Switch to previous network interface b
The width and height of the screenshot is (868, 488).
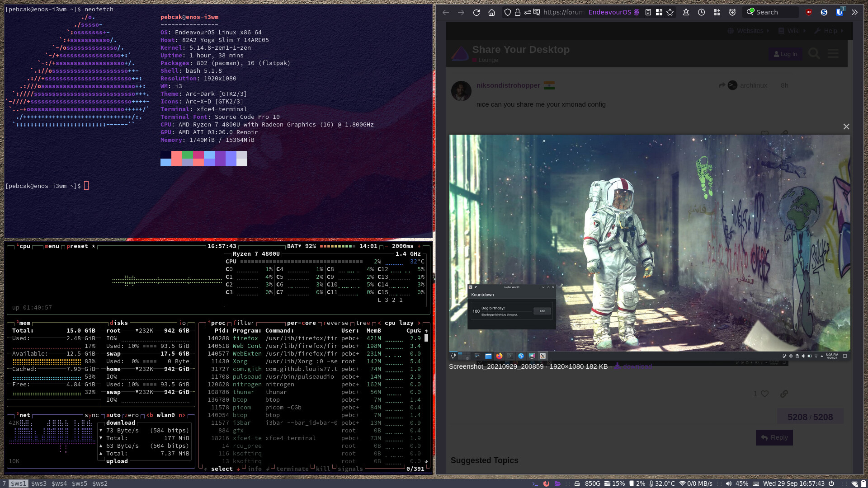pos(150,415)
